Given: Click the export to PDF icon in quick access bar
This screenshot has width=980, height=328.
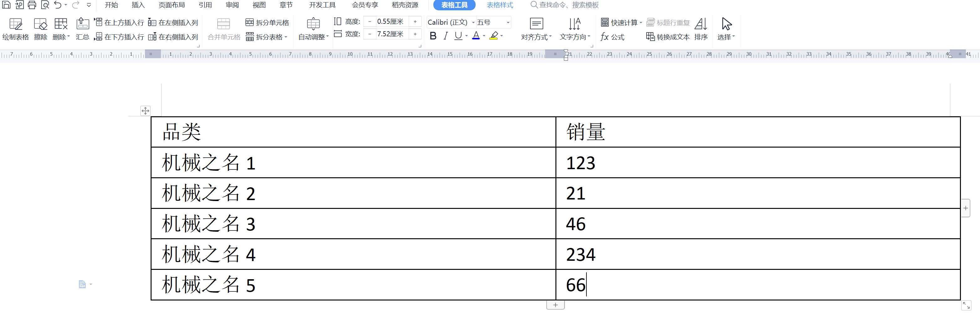Looking at the screenshot, I should (x=19, y=5).
